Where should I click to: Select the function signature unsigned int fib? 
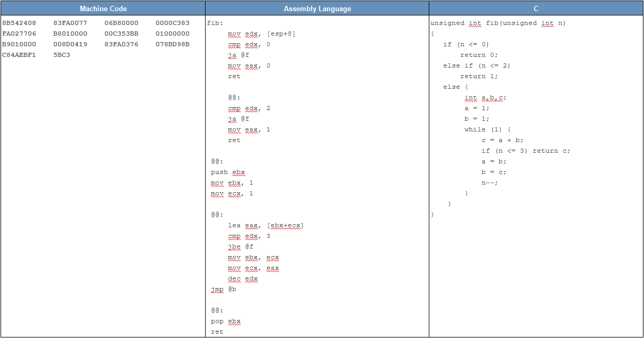click(x=474, y=23)
